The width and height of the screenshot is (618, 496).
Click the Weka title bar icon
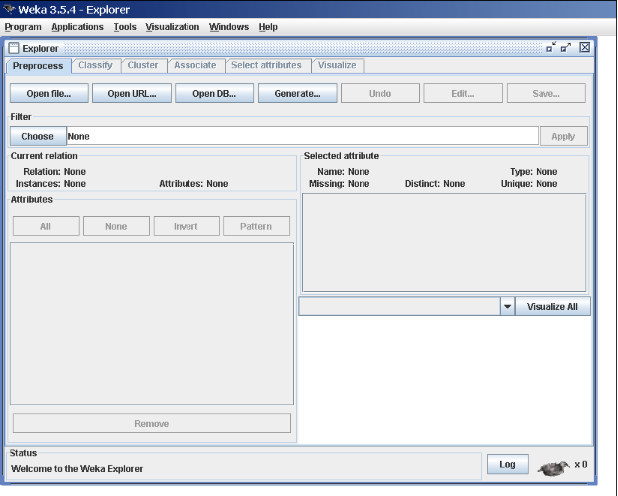(x=9, y=9)
